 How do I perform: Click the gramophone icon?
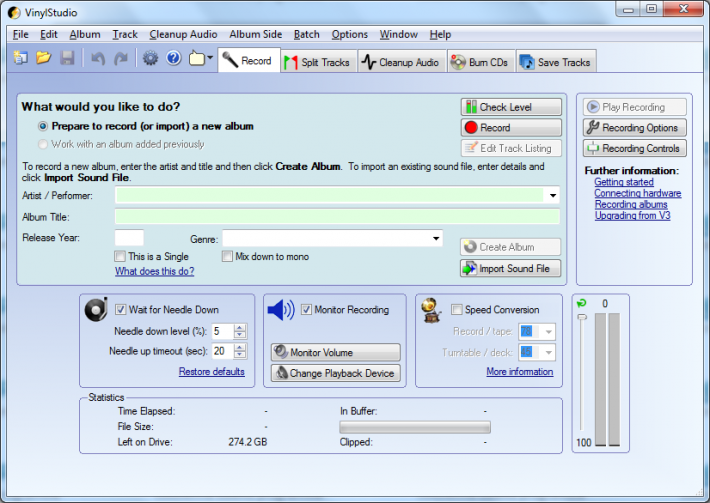click(431, 310)
